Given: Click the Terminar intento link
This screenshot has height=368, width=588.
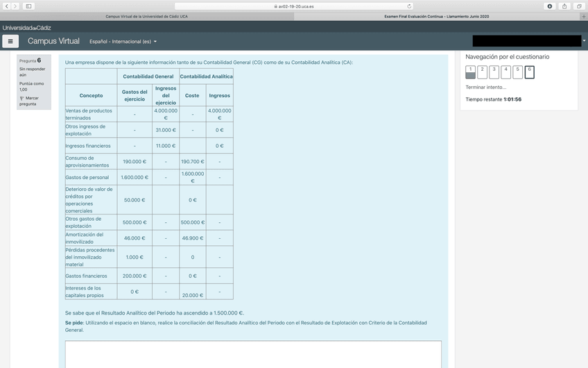Looking at the screenshot, I should pyautogui.click(x=485, y=87).
